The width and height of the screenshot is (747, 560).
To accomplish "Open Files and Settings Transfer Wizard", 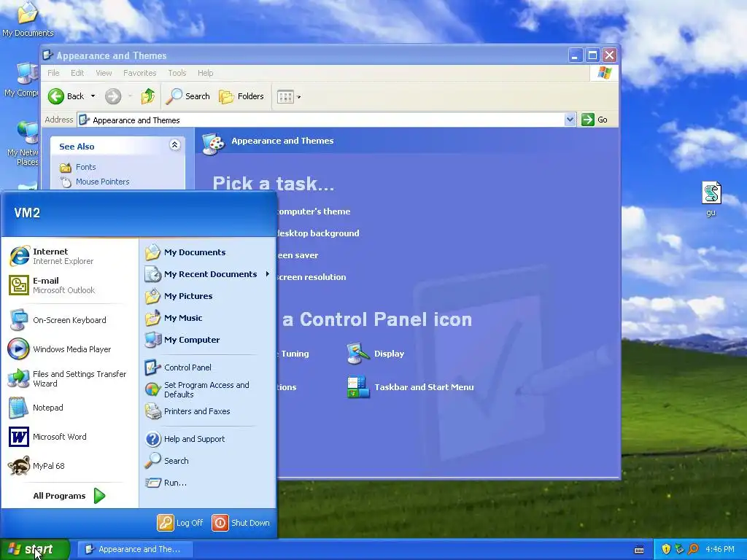I will pos(66,378).
